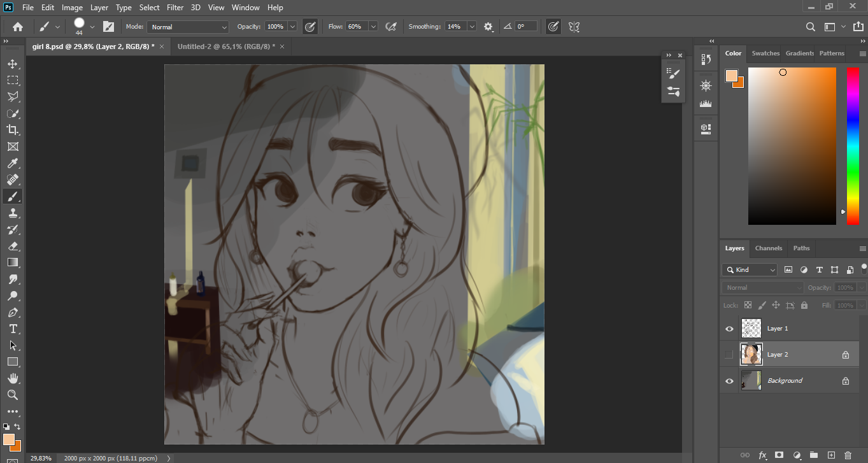Image resolution: width=868 pixels, height=463 pixels.
Task: Select the Dodge tool
Action: click(x=13, y=296)
